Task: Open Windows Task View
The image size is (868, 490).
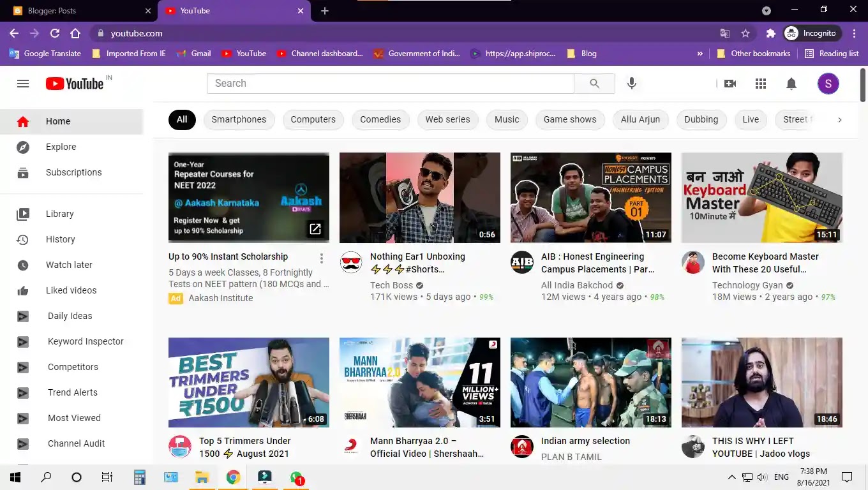Action: tap(107, 477)
